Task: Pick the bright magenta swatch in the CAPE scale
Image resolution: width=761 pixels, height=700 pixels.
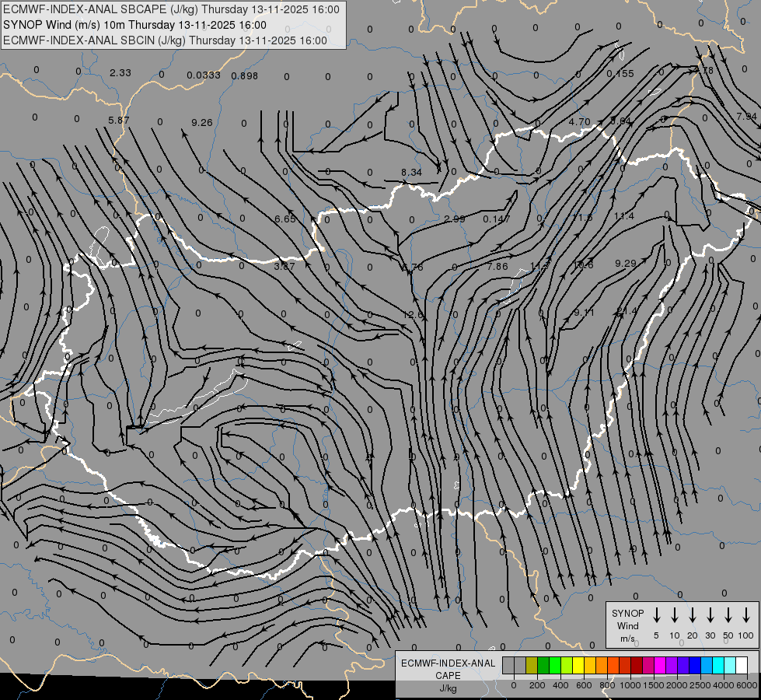Action: click(660, 666)
